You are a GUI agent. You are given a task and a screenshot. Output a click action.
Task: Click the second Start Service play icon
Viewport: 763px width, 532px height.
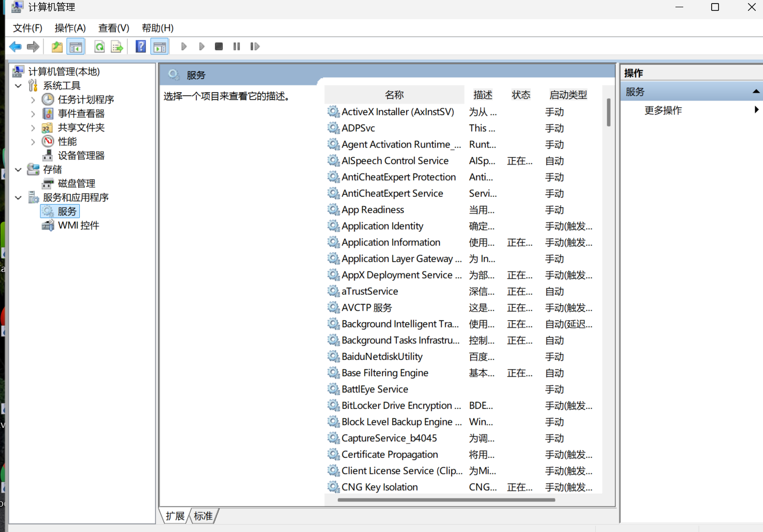point(201,47)
